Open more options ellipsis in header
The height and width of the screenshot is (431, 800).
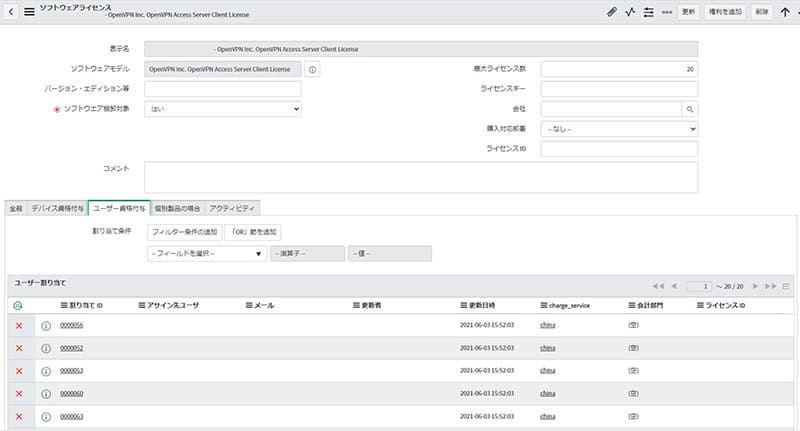(x=667, y=12)
